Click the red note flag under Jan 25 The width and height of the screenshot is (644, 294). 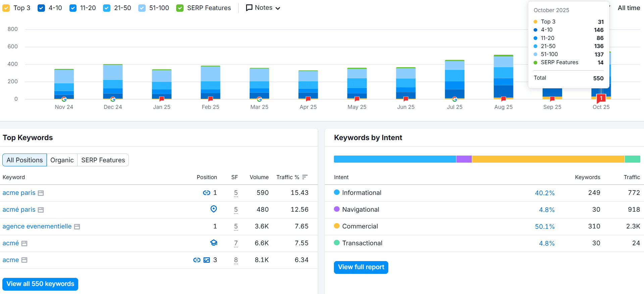coord(162,99)
